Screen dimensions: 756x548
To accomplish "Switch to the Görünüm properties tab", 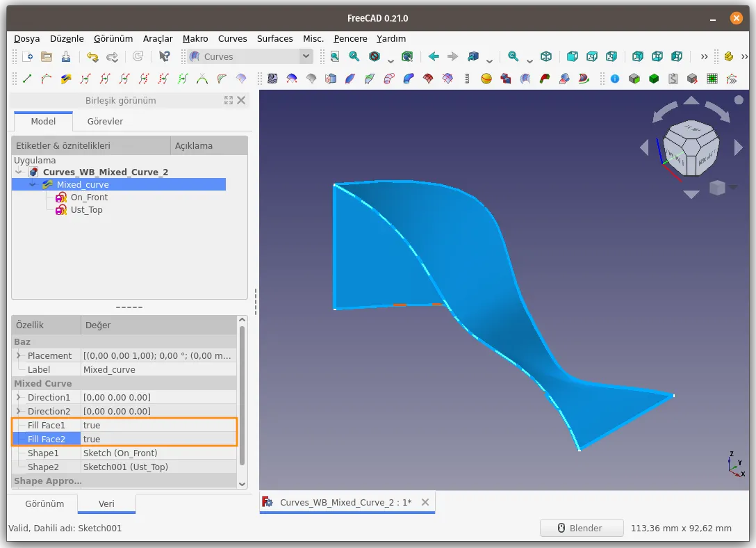I will (44, 503).
